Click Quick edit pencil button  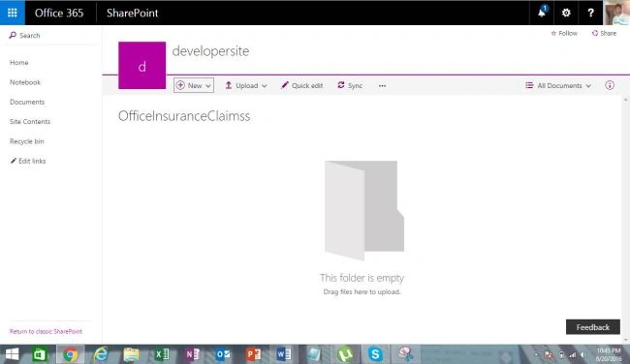point(301,85)
